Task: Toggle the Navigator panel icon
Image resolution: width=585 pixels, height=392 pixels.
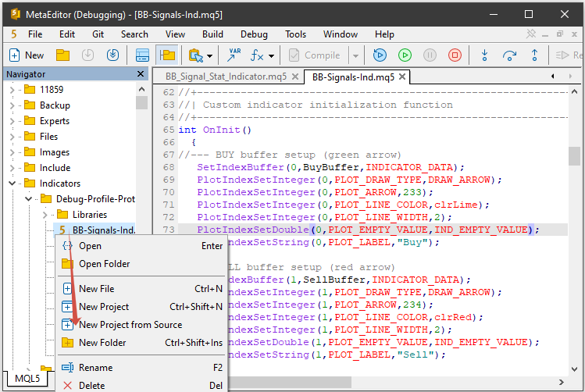Action: coord(167,55)
